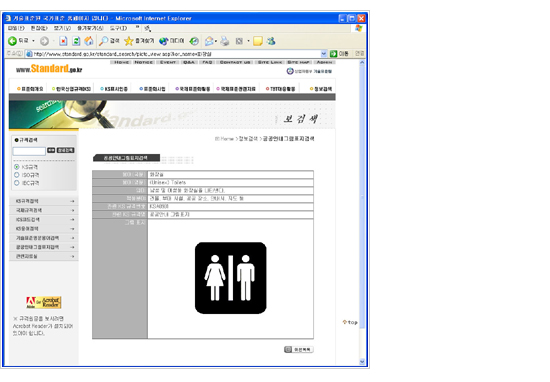The image size is (550, 382).
Task: Open the Back button history dropdown arrow
Action: click(33, 41)
